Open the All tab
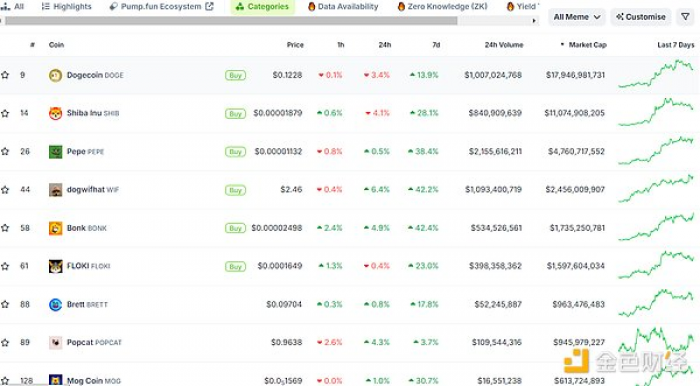 coord(12,6)
